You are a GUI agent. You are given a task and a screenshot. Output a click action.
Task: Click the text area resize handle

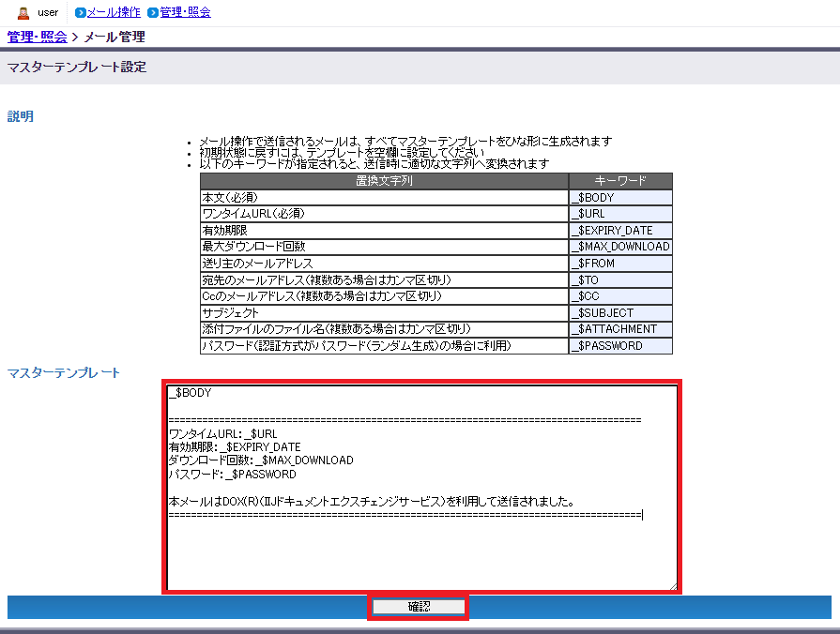coord(671,586)
